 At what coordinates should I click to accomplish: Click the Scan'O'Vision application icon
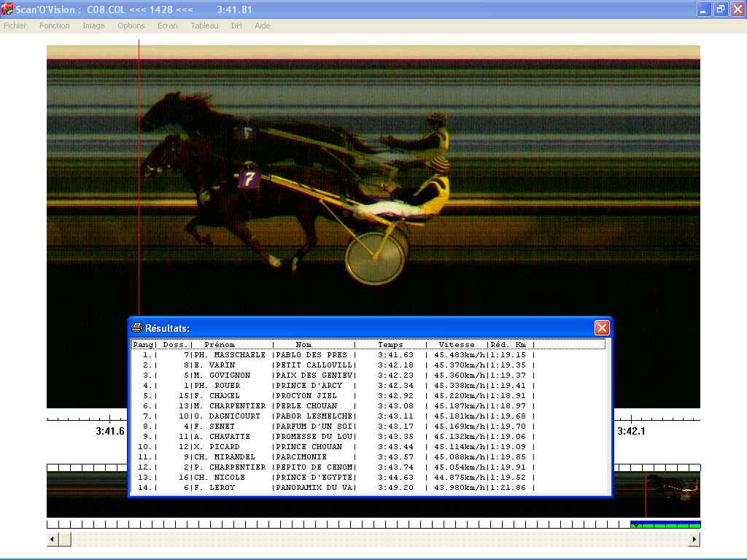coord(7,9)
